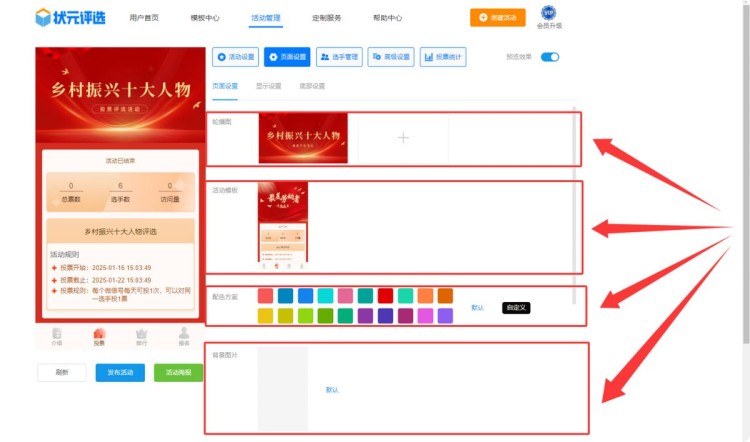This screenshot has width=750, height=442.
Task: Click the 报名 person icon in preview
Action: click(184, 335)
